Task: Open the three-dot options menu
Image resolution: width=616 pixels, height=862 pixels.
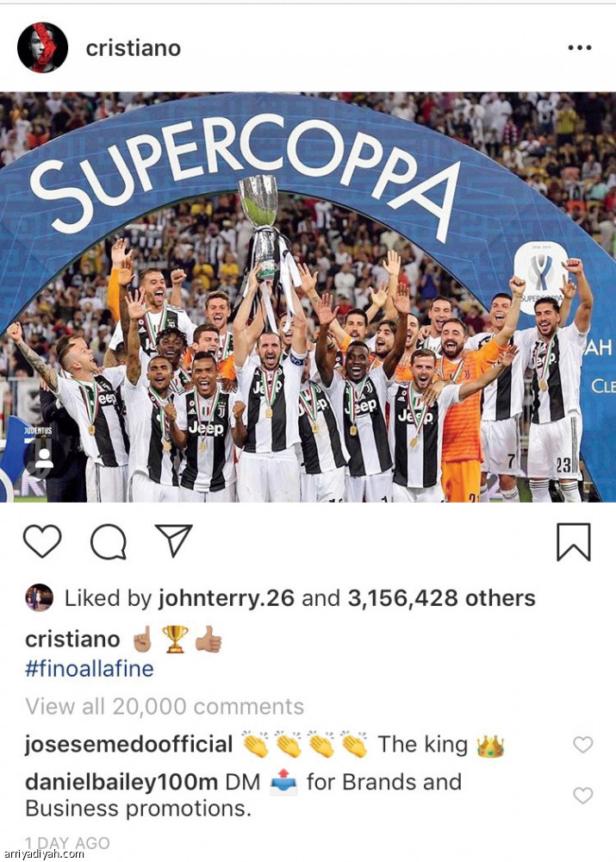Action: coord(580,47)
